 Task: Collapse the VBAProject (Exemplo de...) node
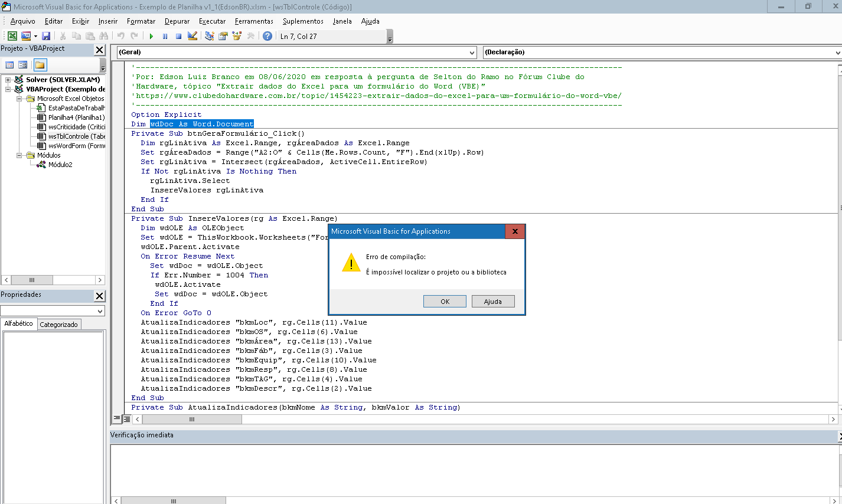point(8,89)
